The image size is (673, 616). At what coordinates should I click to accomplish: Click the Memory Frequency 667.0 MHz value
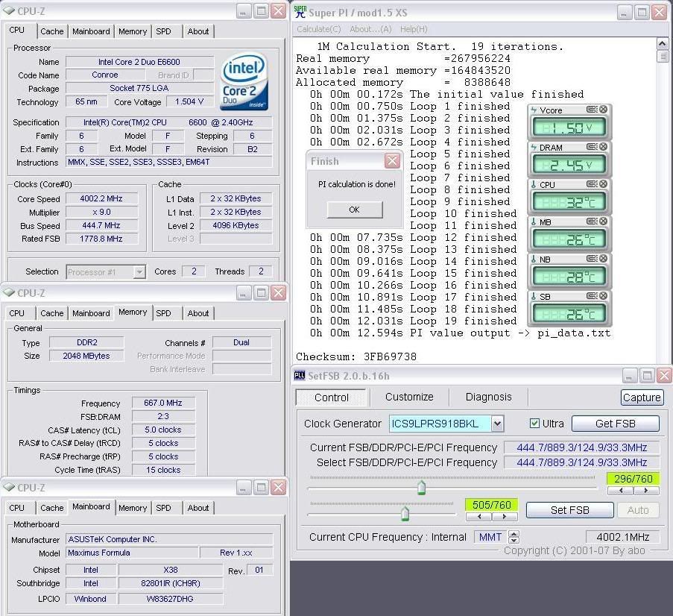click(163, 403)
